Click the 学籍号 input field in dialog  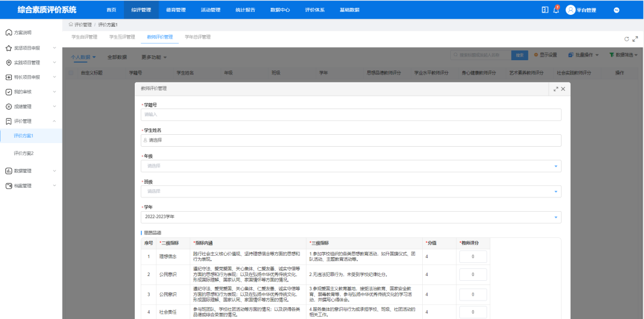(351, 114)
